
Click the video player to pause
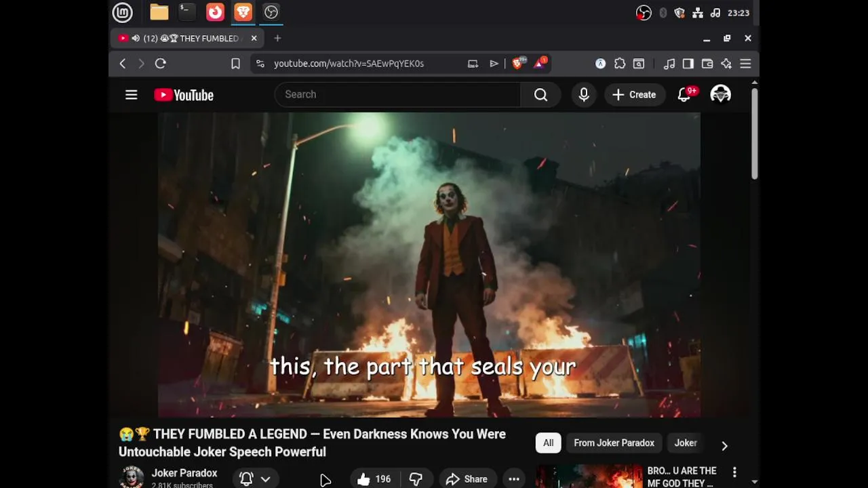coord(429,265)
